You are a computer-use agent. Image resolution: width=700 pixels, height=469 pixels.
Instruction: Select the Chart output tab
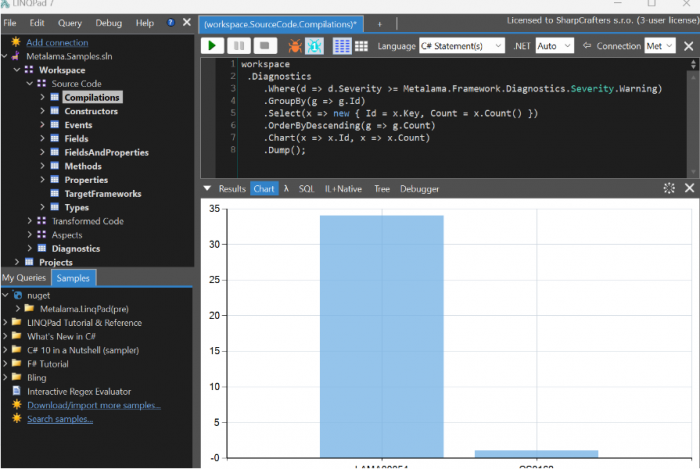pos(264,189)
